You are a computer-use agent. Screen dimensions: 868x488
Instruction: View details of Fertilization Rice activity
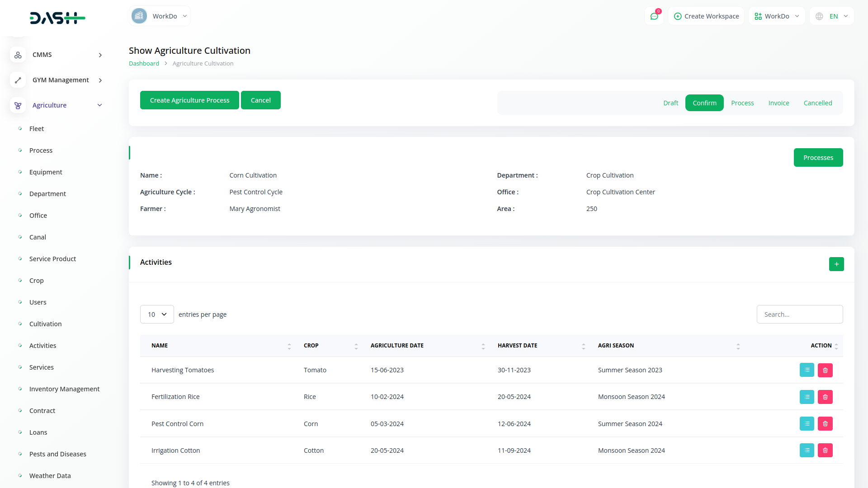tap(807, 397)
